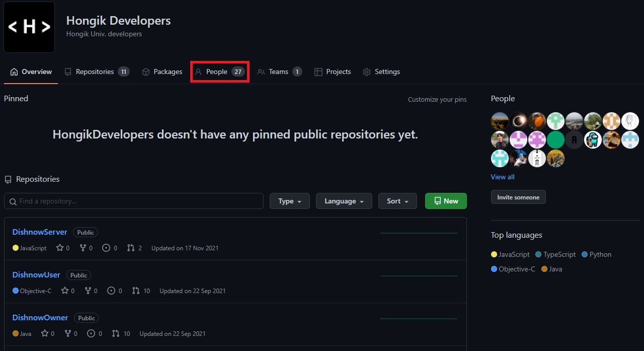Go to the Packages tab
This screenshot has height=351, width=644.
coord(162,72)
